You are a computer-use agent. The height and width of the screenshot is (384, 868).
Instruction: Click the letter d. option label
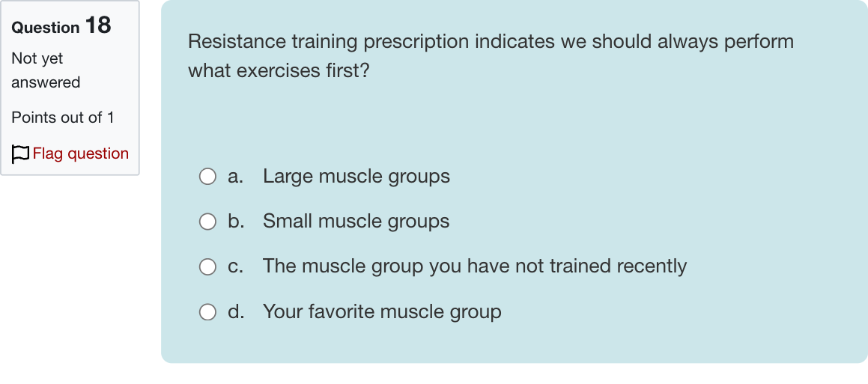point(237,311)
